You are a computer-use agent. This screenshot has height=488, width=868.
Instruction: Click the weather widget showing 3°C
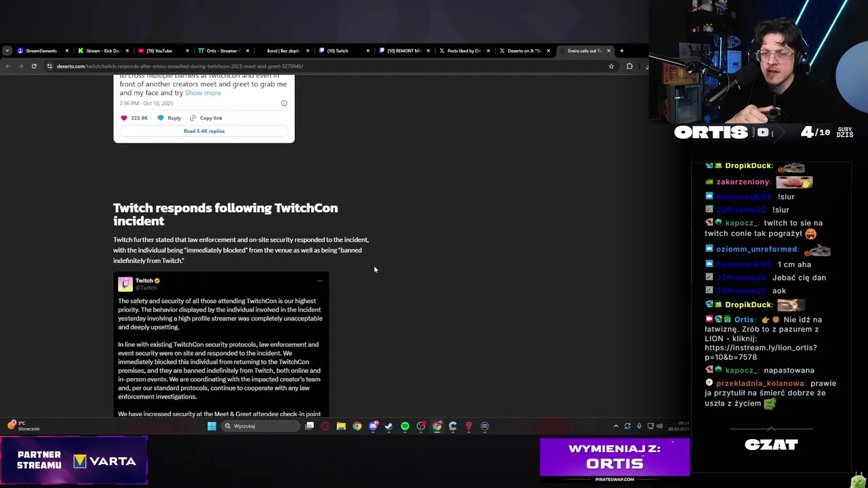(24, 426)
